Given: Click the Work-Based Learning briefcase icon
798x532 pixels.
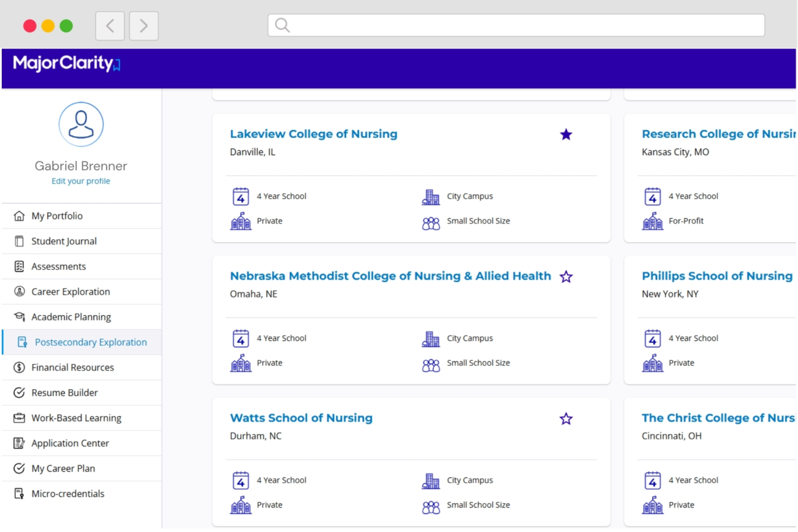Looking at the screenshot, I should click(19, 418).
